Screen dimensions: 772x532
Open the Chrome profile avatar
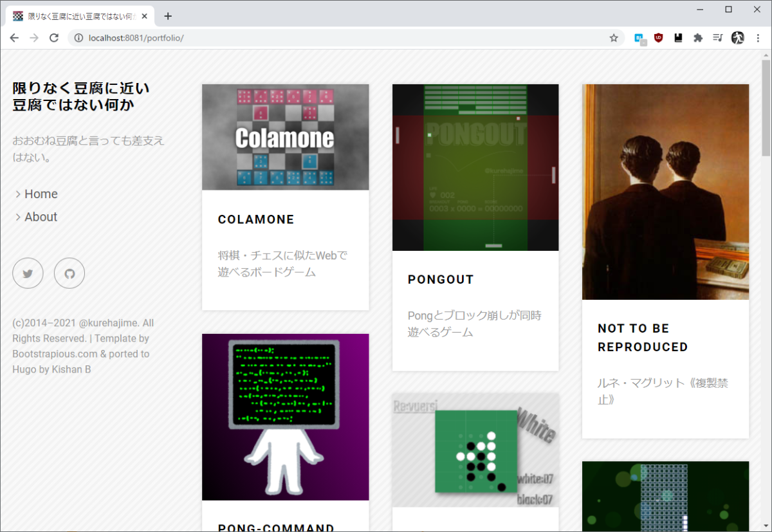(x=738, y=38)
